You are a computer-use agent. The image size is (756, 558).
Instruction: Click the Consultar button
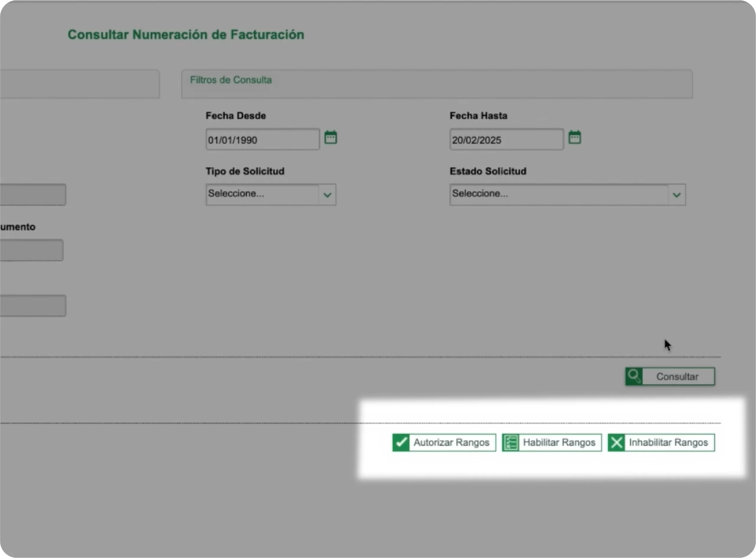coord(670,376)
